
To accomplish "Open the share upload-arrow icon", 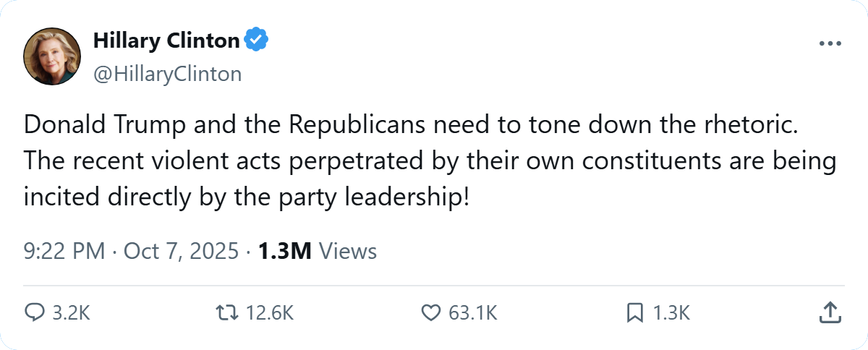I will (x=830, y=312).
